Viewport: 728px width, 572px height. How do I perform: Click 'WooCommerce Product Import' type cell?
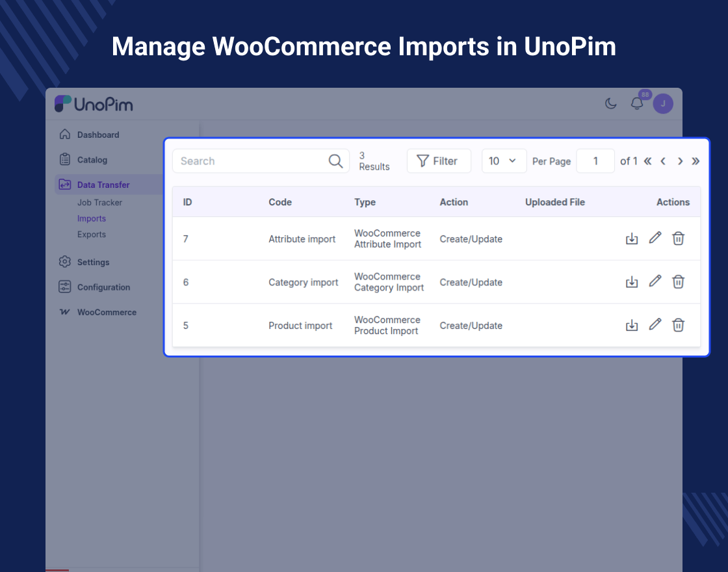click(x=387, y=325)
